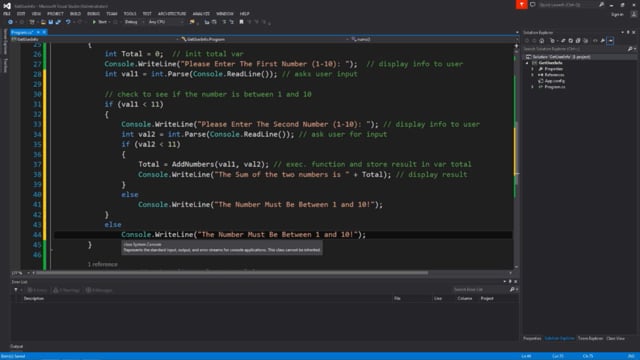Click the Toggle Bookmark toolbar icon

[241, 22]
